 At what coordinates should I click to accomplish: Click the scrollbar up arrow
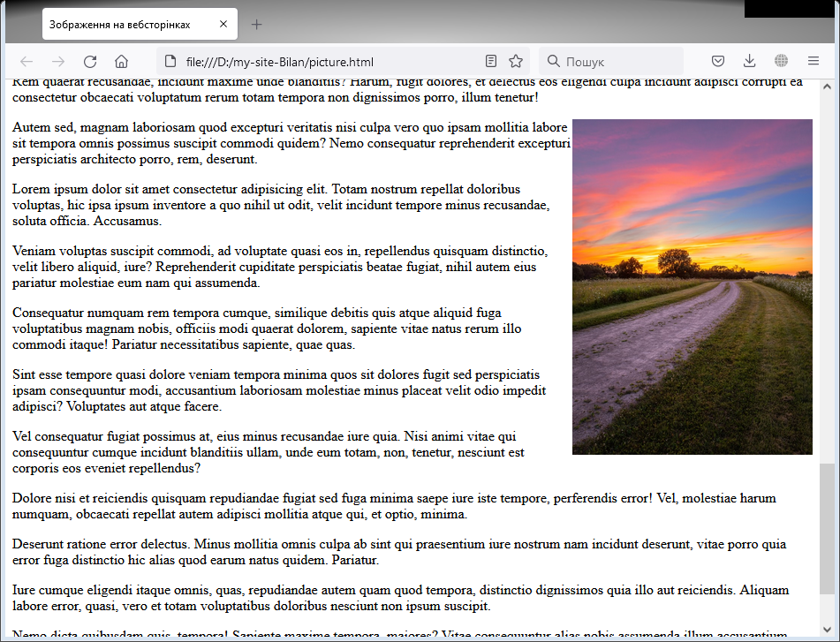pos(827,87)
